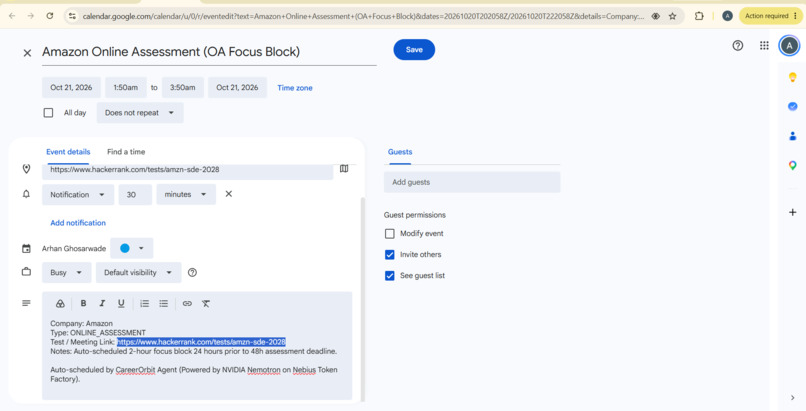Check the Modify event guest permission
The height and width of the screenshot is (411, 806).
390,234
